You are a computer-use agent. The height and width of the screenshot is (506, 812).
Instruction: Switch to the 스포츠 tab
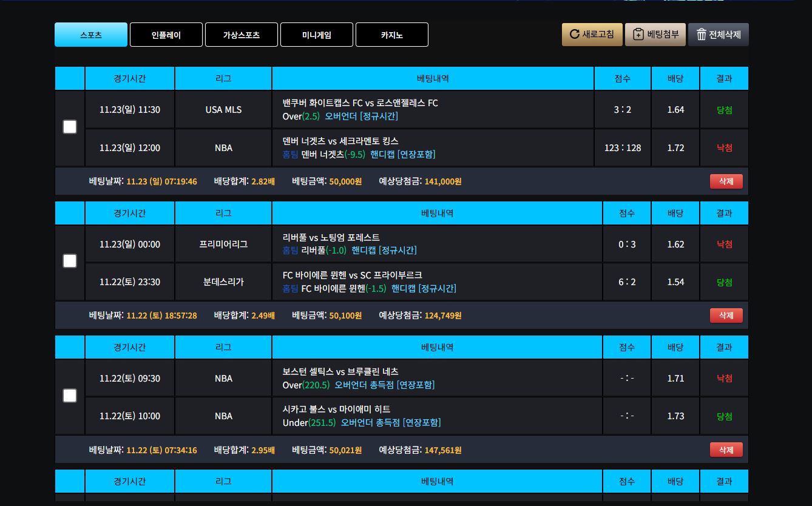(91, 35)
